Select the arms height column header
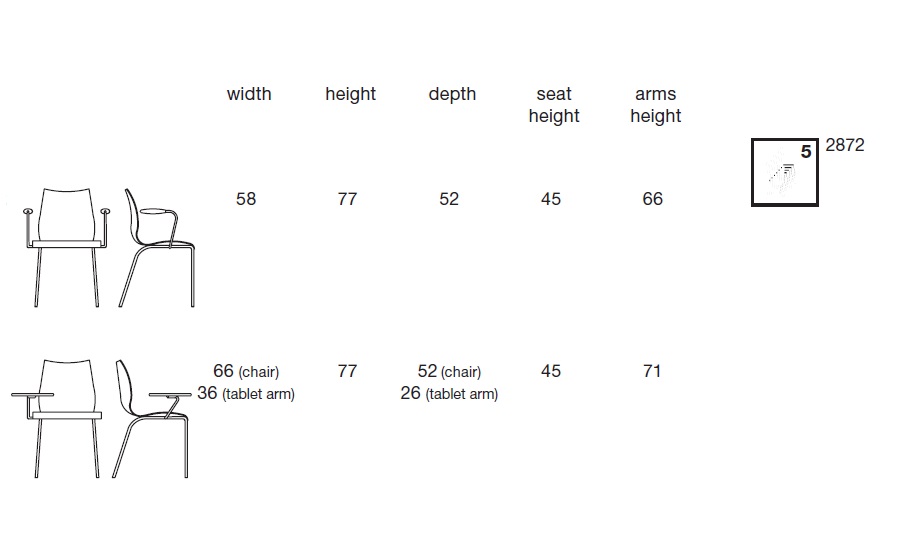This screenshot has width=913, height=546. coord(656,105)
